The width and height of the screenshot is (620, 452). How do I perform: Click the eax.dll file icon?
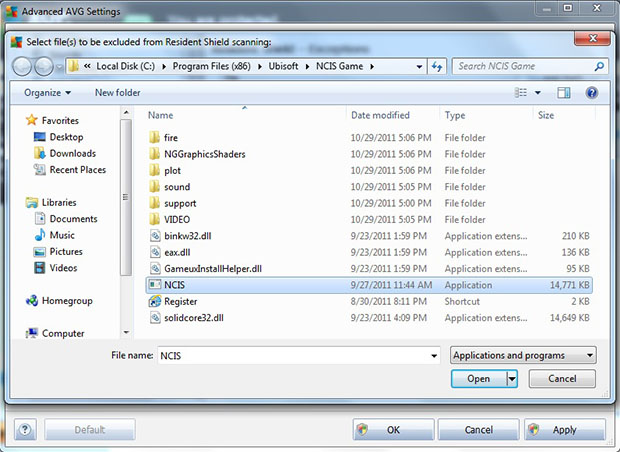(x=155, y=252)
